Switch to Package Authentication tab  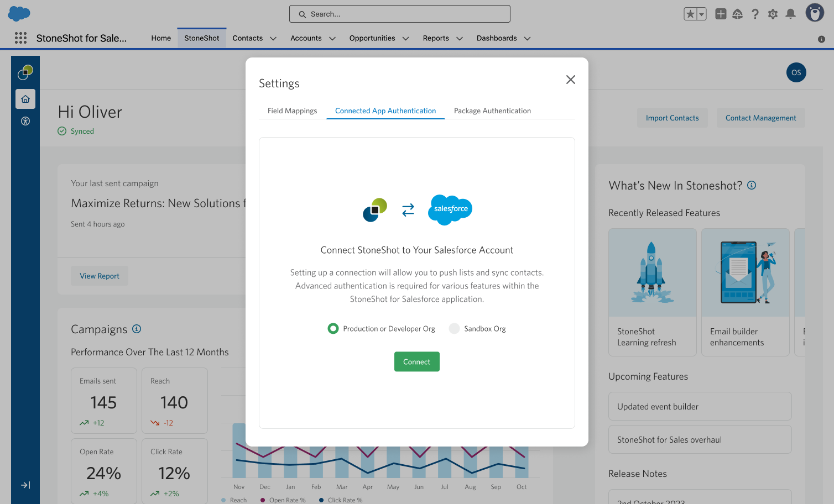[x=492, y=111]
